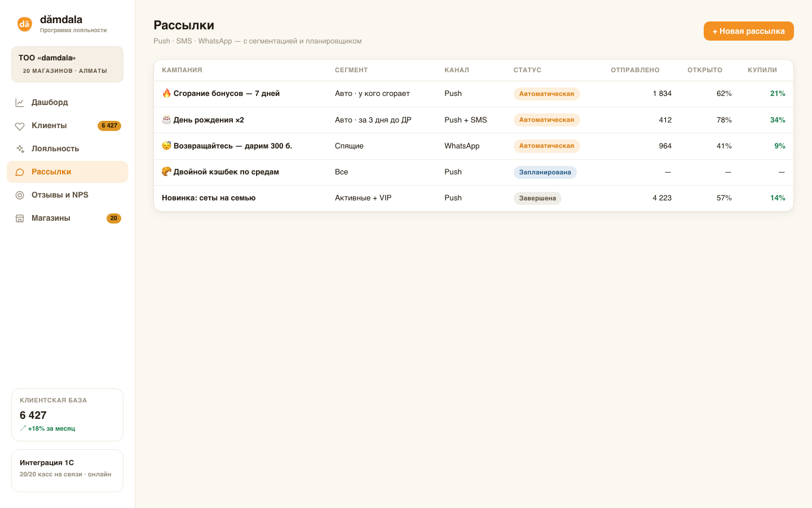Click the 20 badge next to Магазины

click(114, 218)
